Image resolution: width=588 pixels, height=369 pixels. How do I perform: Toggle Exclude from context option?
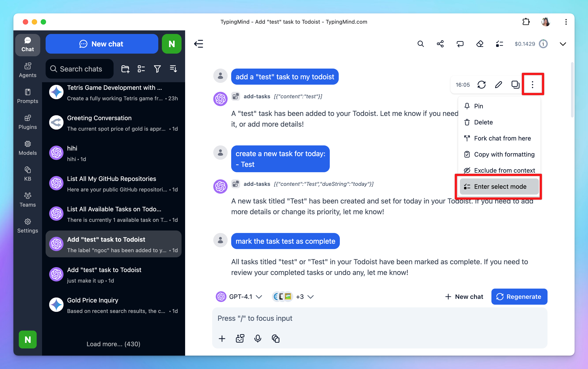pyautogui.click(x=499, y=170)
